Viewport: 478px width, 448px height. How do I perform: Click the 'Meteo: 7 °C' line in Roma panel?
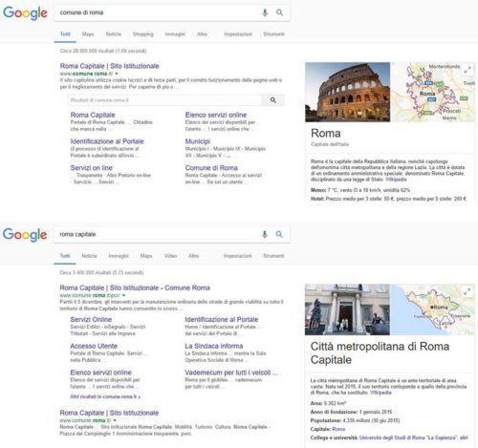[x=360, y=190]
